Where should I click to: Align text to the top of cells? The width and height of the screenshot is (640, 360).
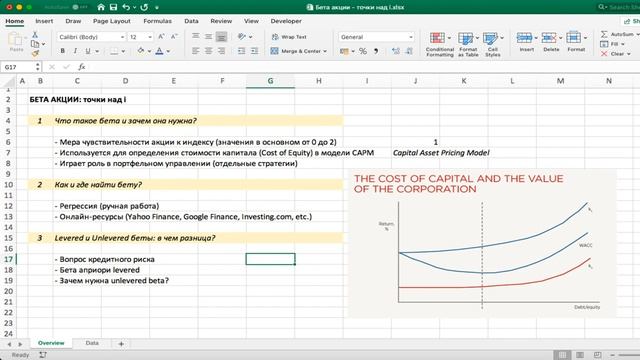[196, 37]
